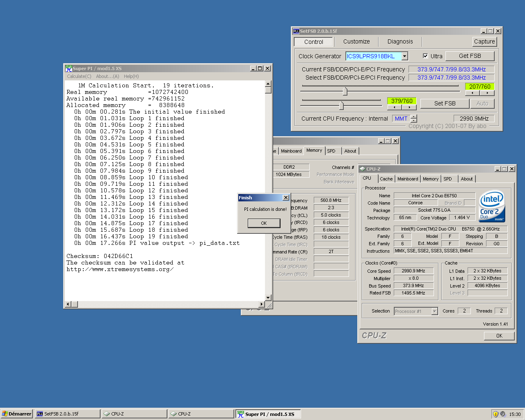Open the Memory tab in front CPU-Z
The image size is (525, 420).
pos(431,179)
